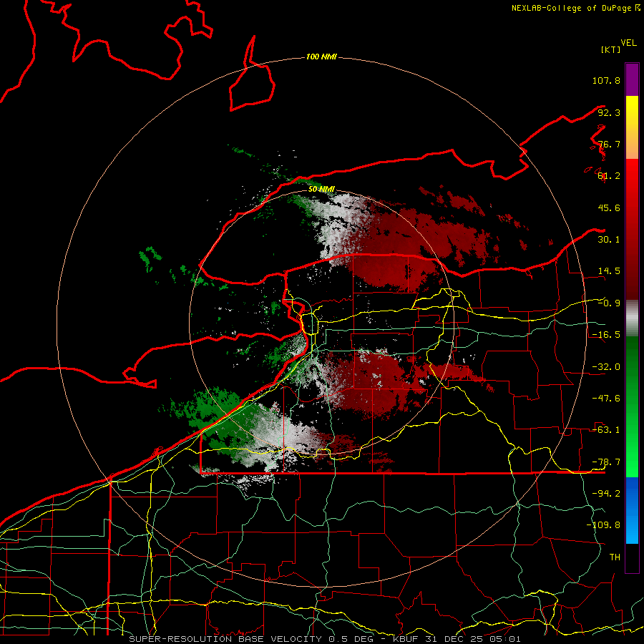Click the -109.8 velocity scale value

(604, 525)
